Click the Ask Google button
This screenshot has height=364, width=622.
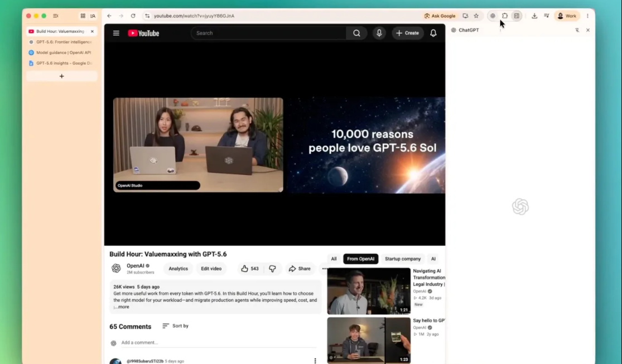440,16
